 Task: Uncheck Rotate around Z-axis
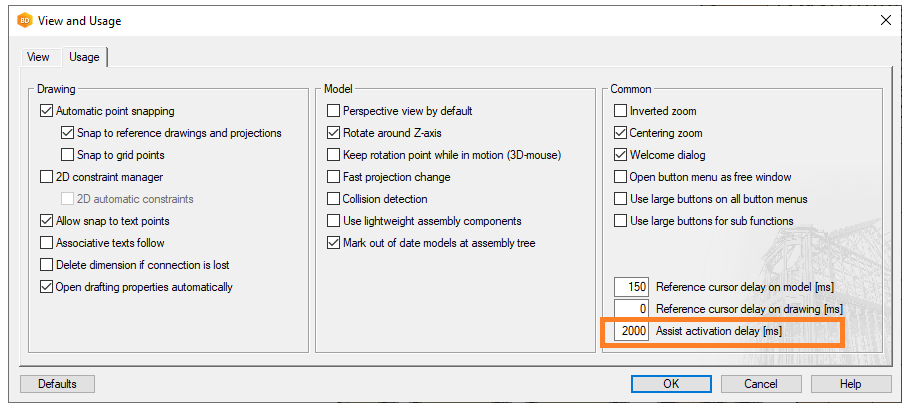pos(334,133)
